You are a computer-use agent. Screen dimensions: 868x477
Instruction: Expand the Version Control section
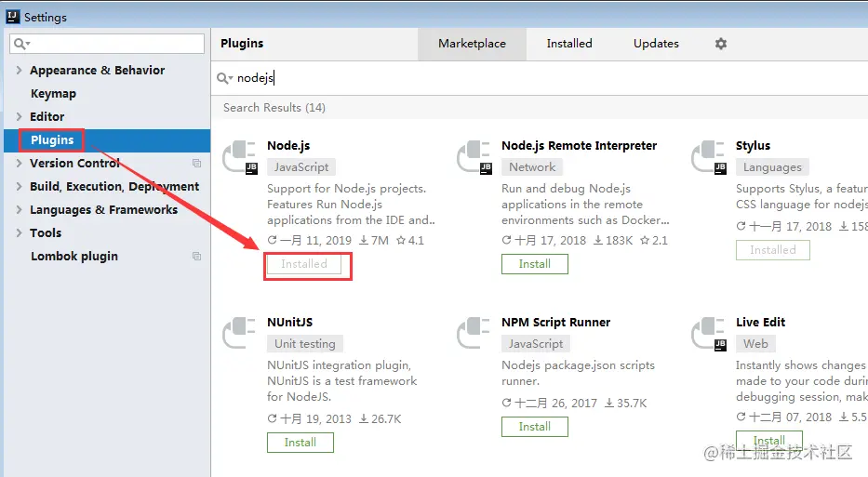(x=19, y=164)
